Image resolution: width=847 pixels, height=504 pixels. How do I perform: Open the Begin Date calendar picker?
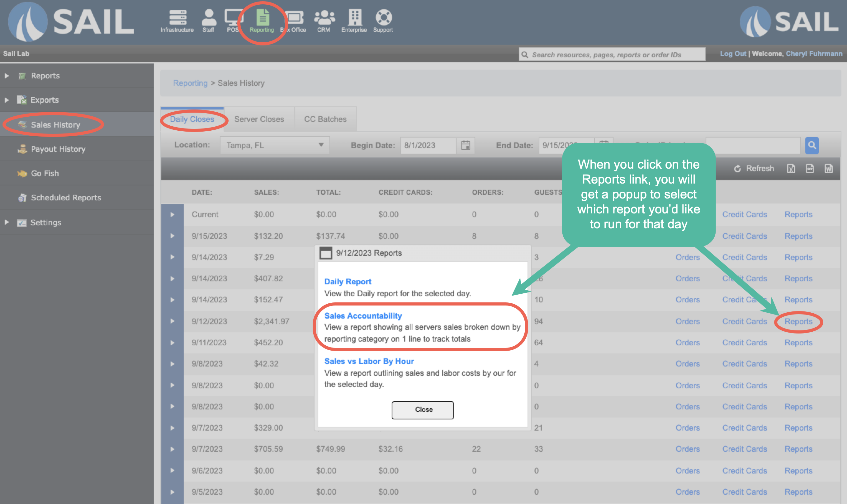tap(465, 145)
